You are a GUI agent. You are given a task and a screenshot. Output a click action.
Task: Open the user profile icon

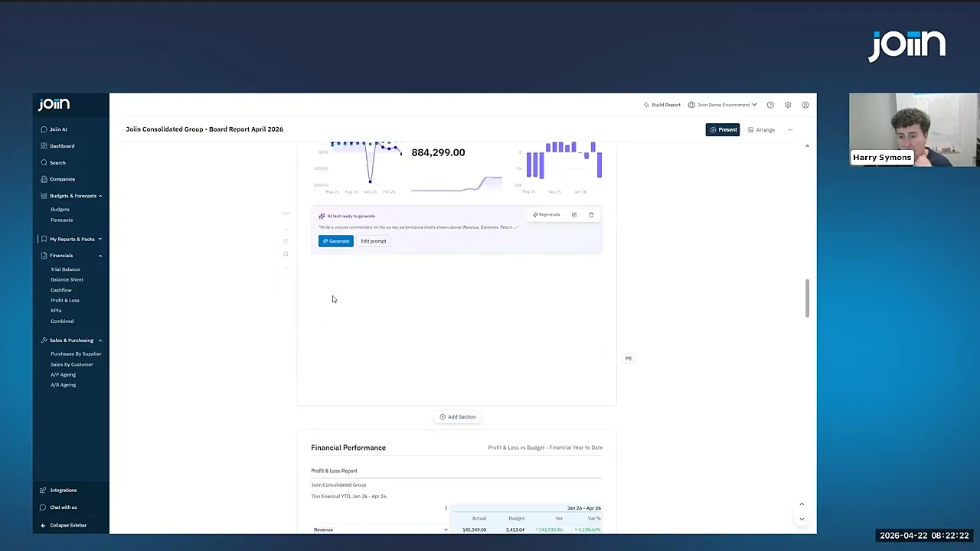(x=805, y=105)
